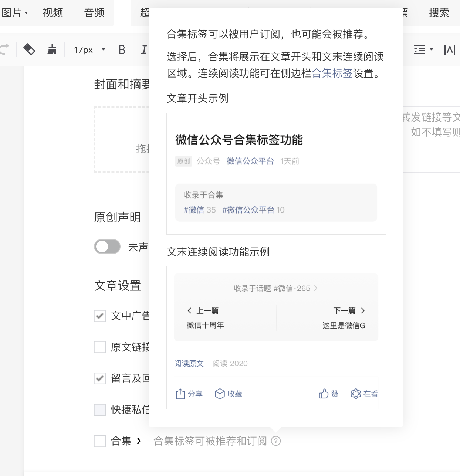460x476 pixels.
Task: Click the 1天前 timestamp text
Action: coord(290,161)
